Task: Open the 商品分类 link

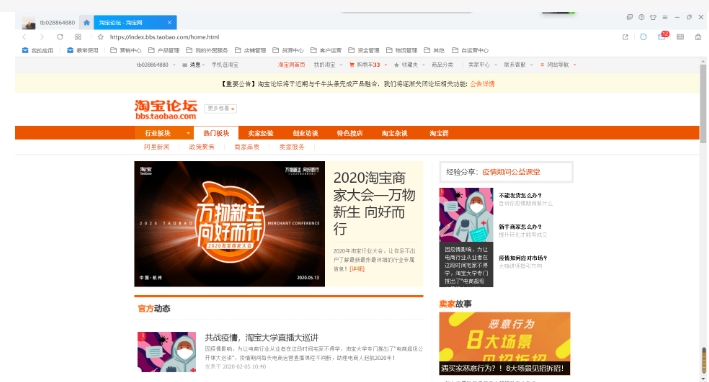Action: pos(442,65)
